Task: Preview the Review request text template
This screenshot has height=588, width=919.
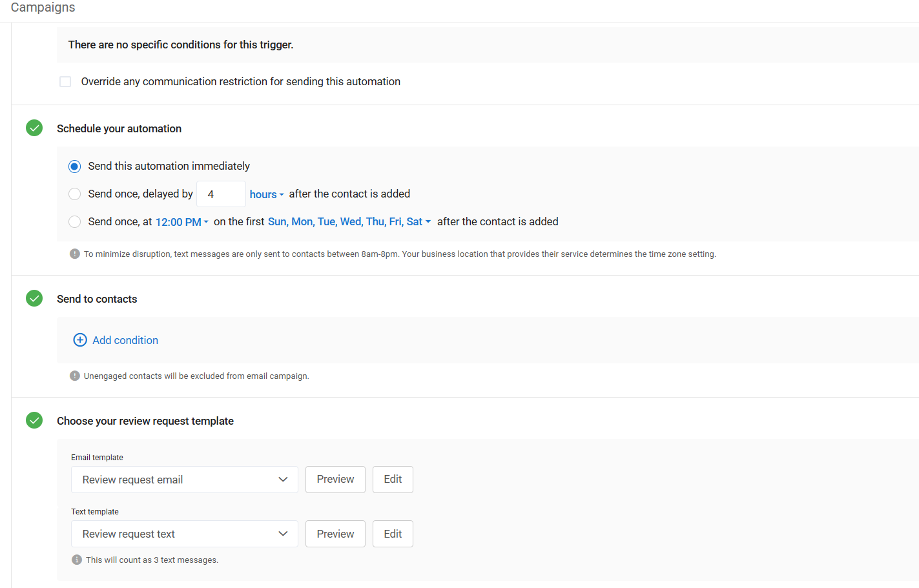Action: 335,534
